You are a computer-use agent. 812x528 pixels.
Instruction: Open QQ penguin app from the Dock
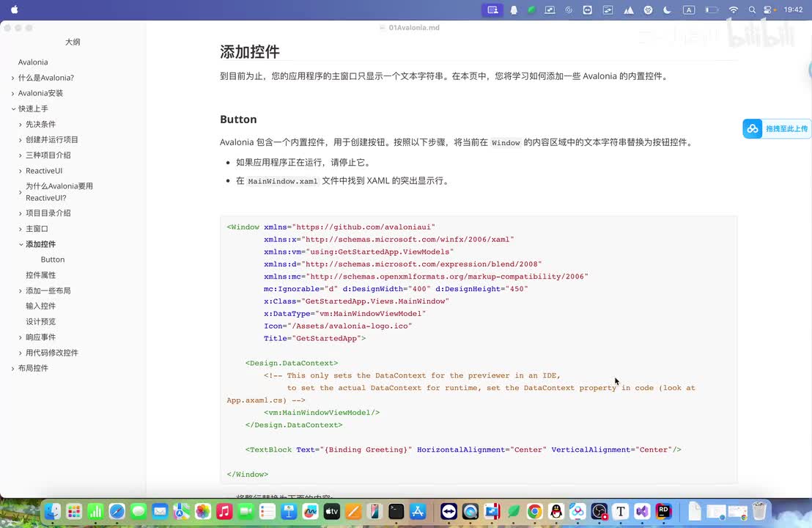[x=556, y=512]
